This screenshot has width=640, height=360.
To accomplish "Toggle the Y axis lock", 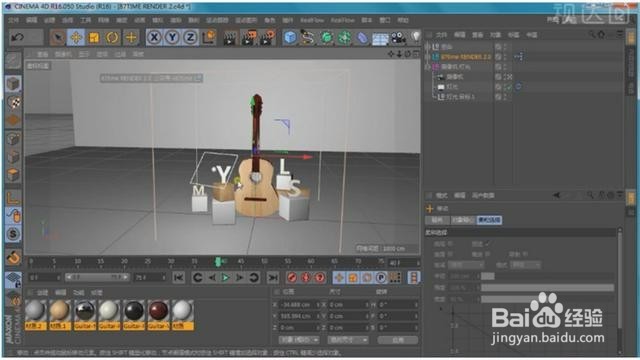I will coord(172,38).
